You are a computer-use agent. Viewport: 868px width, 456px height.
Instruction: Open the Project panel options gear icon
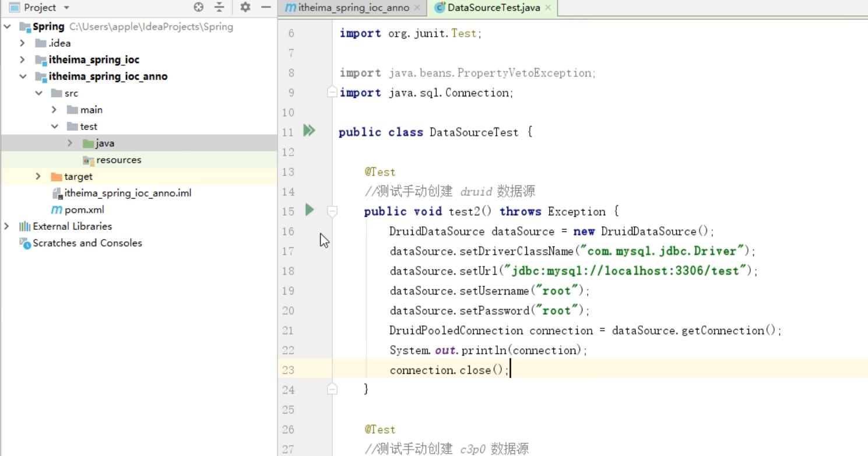tap(245, 8)
